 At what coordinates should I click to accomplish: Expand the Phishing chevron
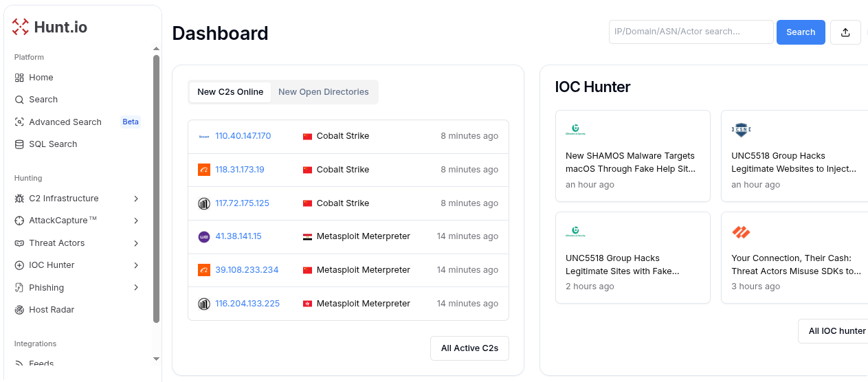(x=136, y=288)
